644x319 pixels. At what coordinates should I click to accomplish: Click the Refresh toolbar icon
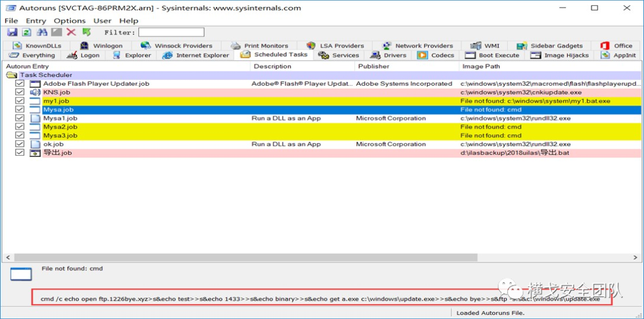click(x=27, y=32)
